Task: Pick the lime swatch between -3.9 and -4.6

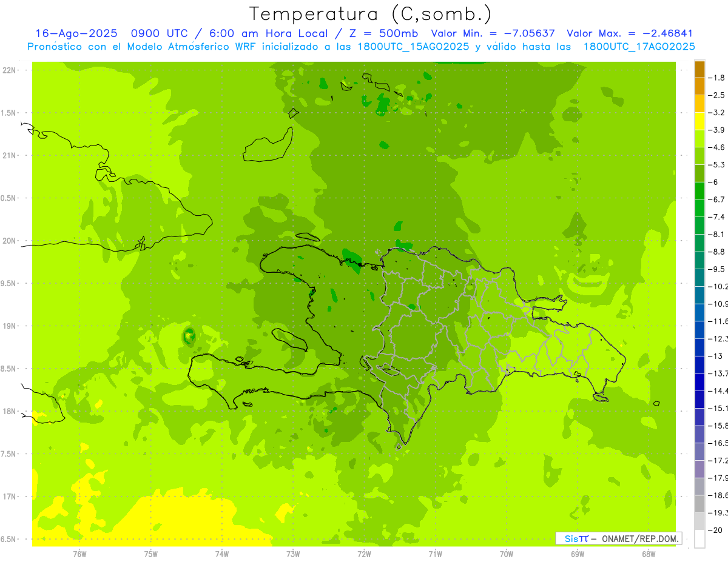Action: point(699,139)
